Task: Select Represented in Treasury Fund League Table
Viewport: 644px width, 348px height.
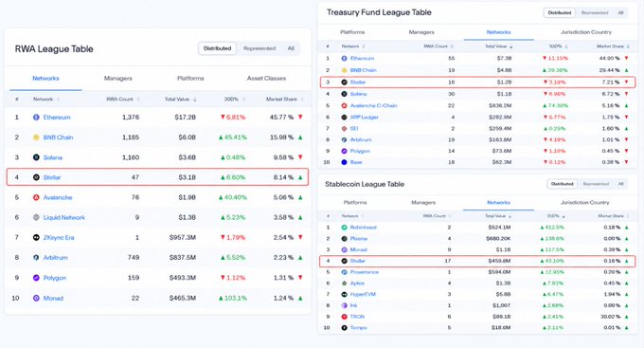Action: click(595, 12)
